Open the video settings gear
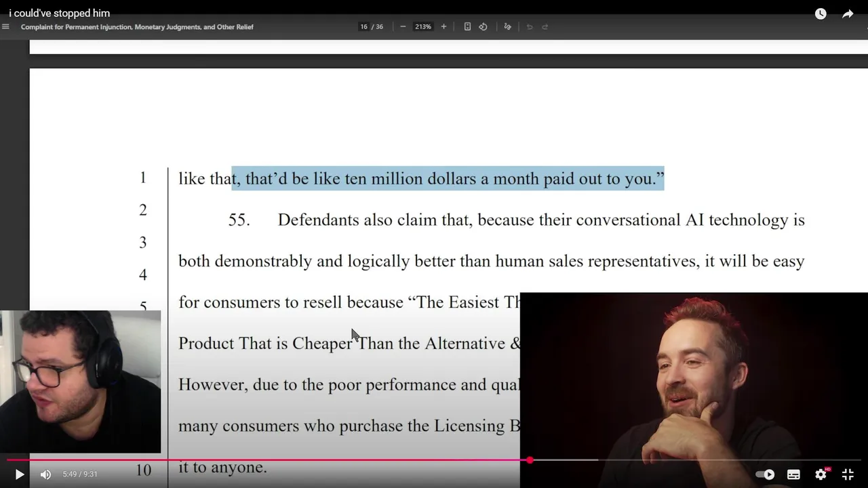Image resolution: width=868 pixels, height=488 pixels. tap(821, 474)
